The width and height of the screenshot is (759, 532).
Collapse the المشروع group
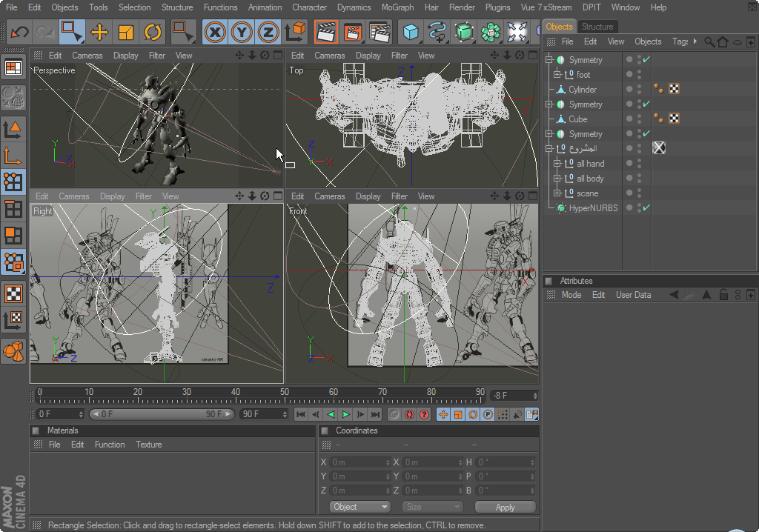point(549,149)
